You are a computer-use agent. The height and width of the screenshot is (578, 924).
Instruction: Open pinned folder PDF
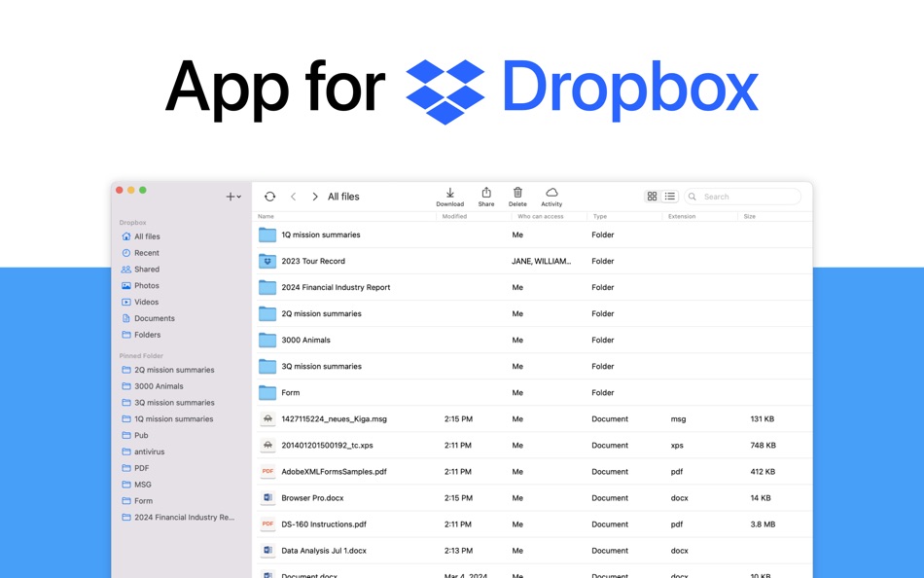point(135,468)
